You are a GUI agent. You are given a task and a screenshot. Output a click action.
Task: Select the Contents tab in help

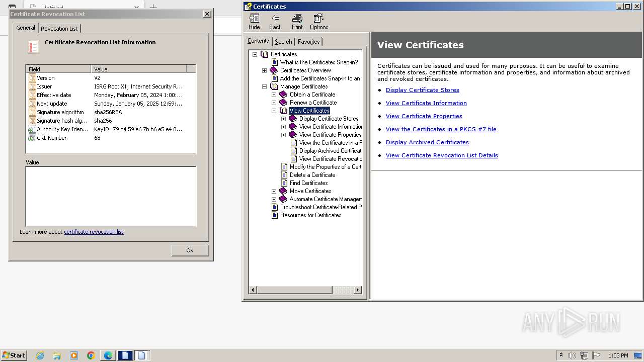pos(258,41)
